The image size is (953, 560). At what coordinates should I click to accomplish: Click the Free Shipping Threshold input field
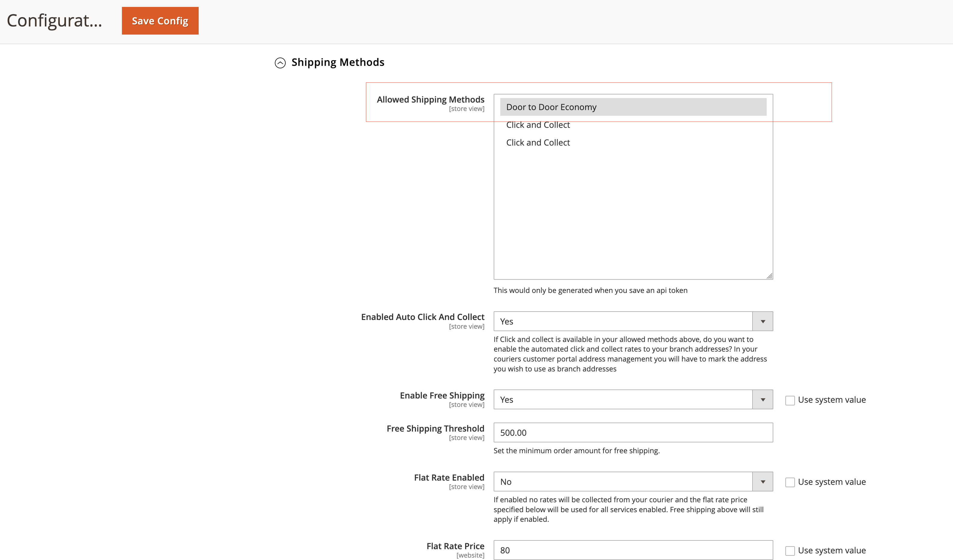[x=633, y=433]
